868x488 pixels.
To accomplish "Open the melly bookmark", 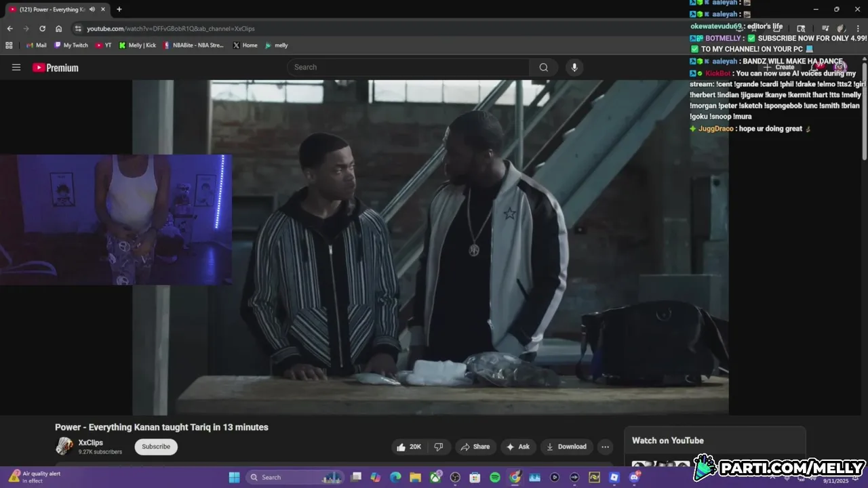I will coord(277,45).
